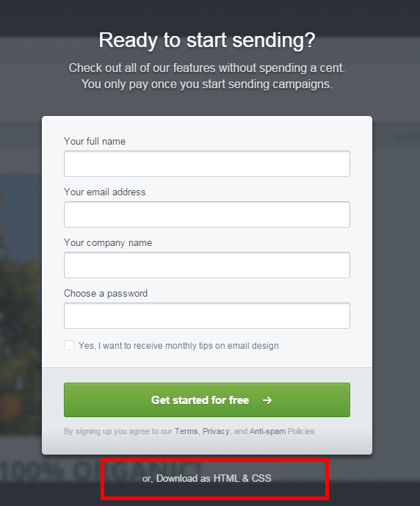Click the 'Get started for free' button
The height and width of the screenshot is (506, 420).
click(207, 400)
